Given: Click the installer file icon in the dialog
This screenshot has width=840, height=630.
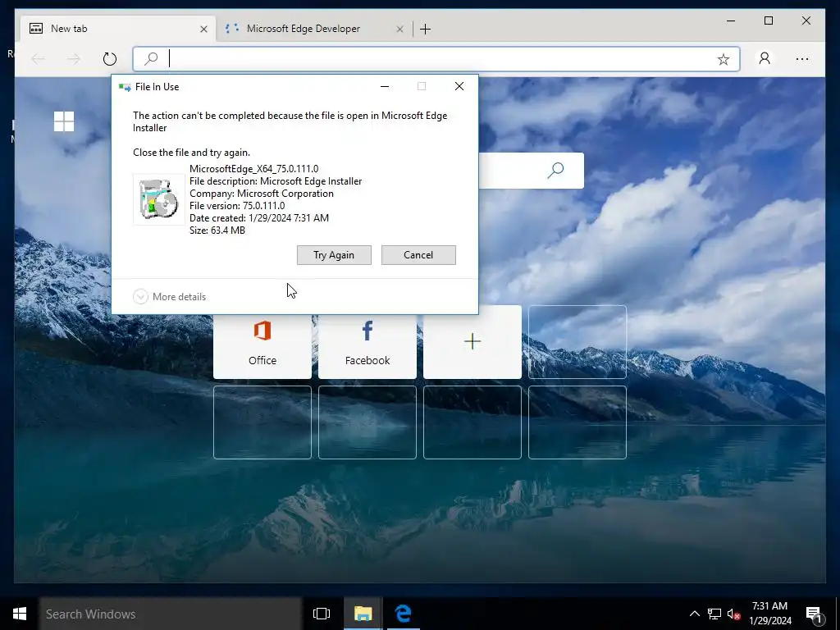Looking at the screenshot, I should tap(158, 199).
